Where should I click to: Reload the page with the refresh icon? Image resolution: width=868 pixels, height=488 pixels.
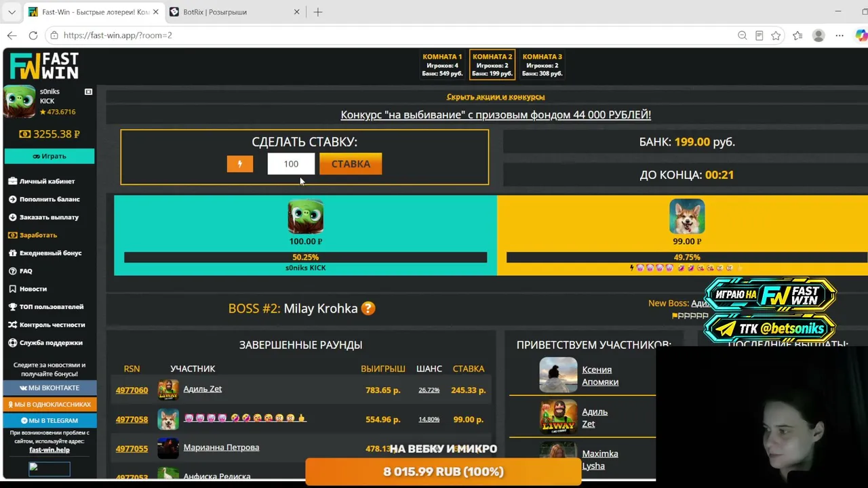(x=33, y=35)
